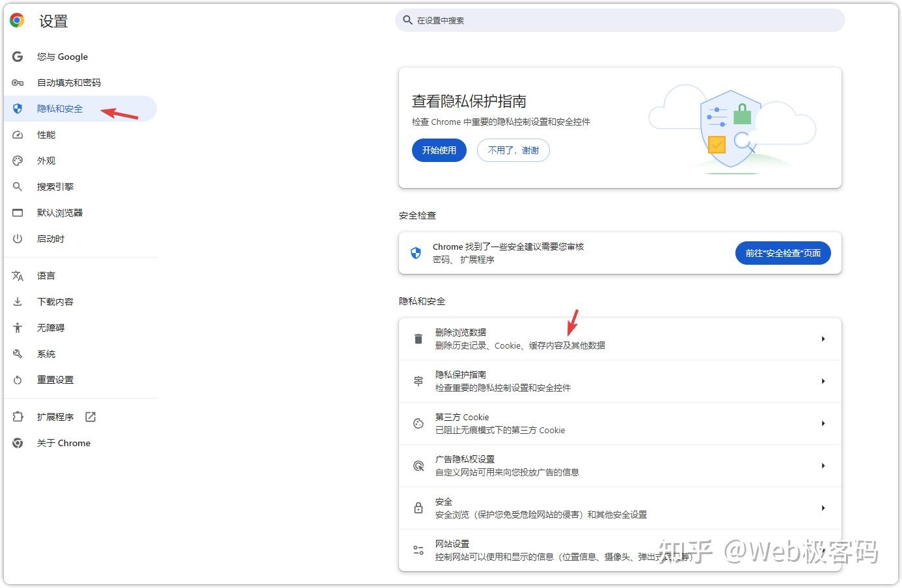Click the browser window icon for 默认浏览器
The image size is (902, 588).
[18, 213]
